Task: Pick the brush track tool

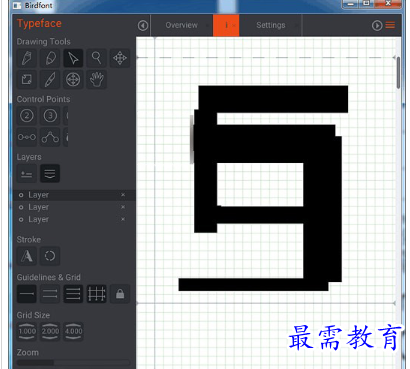Action: tap(50, 79)
